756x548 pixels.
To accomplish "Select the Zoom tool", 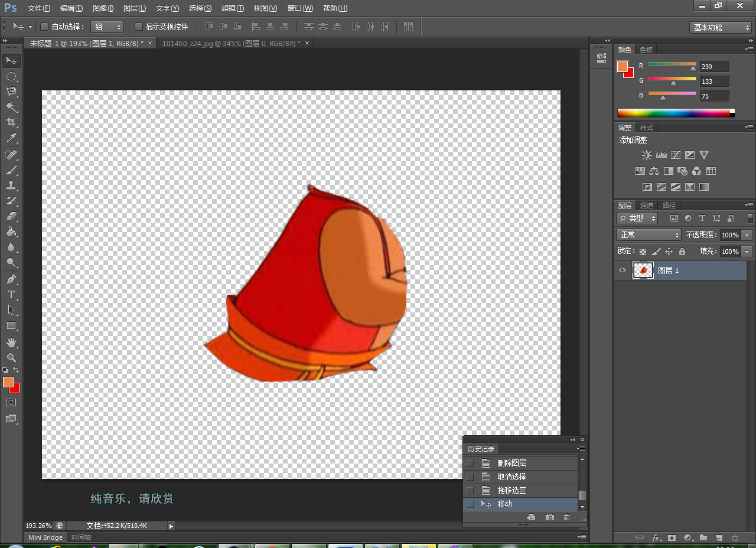I will pyautogui.click(x=11, y=357).
